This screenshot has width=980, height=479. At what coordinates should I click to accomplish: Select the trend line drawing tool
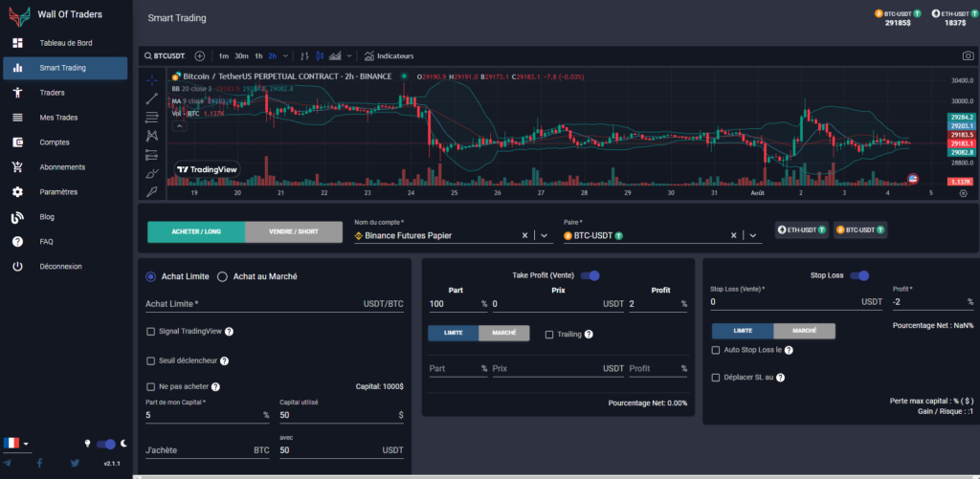[151, 98]
